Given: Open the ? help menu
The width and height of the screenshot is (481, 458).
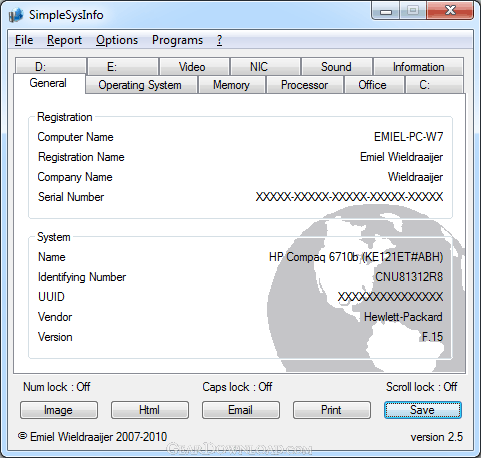Looking at the screenshot, I should 219,40.
